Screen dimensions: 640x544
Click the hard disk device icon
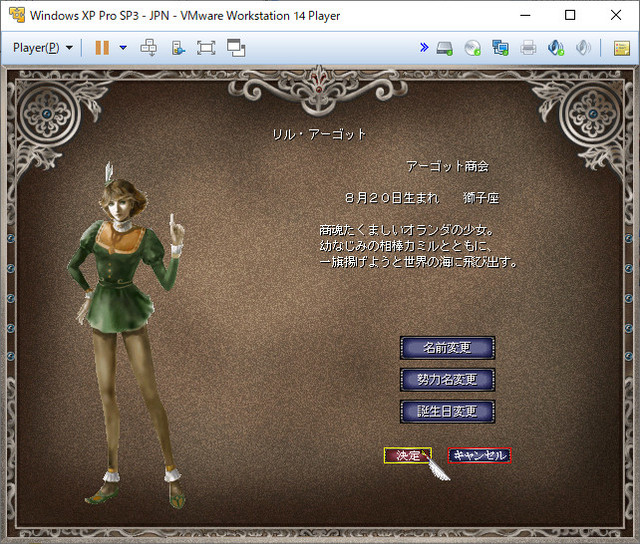click(444, 48)
